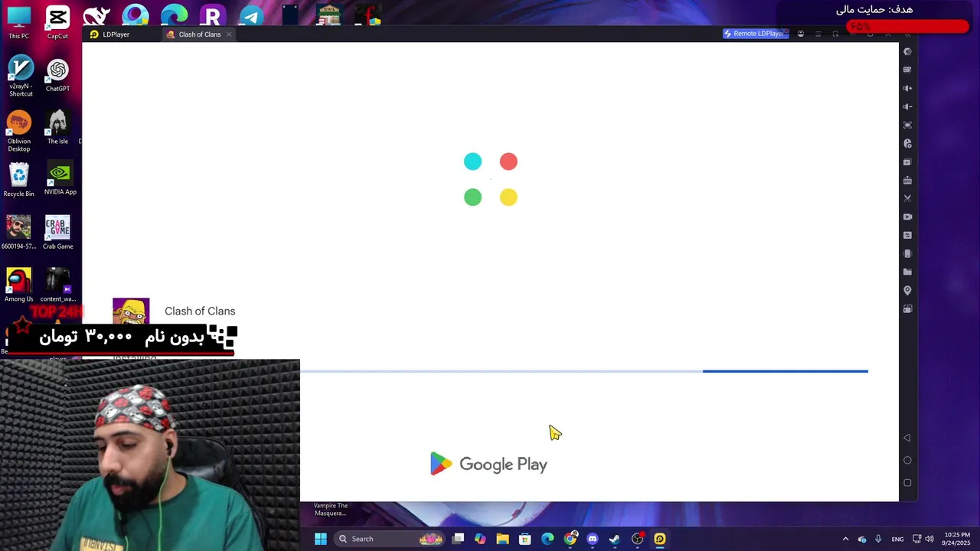This screenshot has height=551, width=980.
Task: Open Microsoft Edge desktop icon
Action: tap(174, 15)
